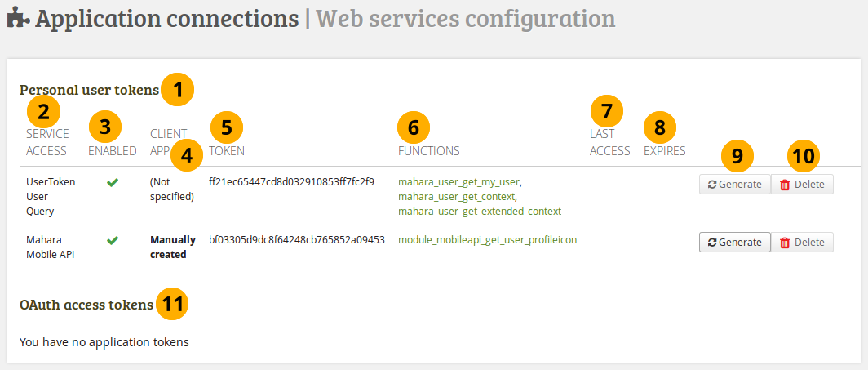Viewport: 868px width, 370px height.
Task: Click the green checkmark for Mahara Mobile API
Action: click(x=113, y=240)
